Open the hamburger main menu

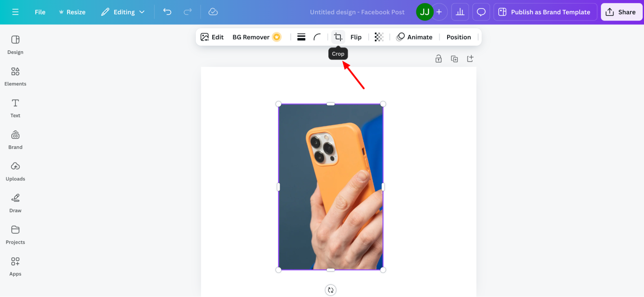tap(15, 12)
